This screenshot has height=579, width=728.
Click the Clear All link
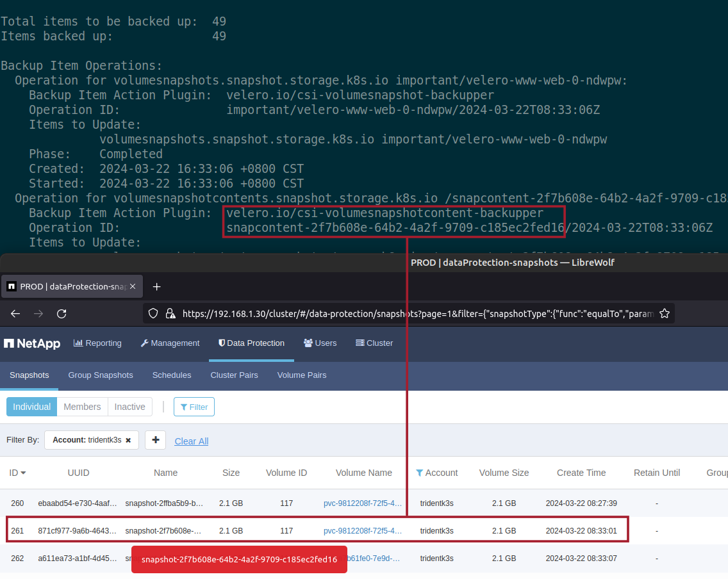[191, 441]
